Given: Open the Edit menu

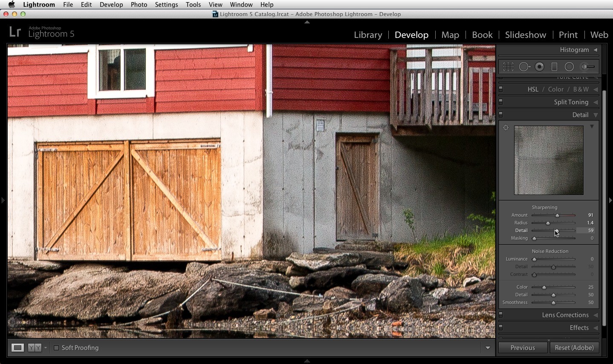Looking at the screenshot, I should pos(86,5).
